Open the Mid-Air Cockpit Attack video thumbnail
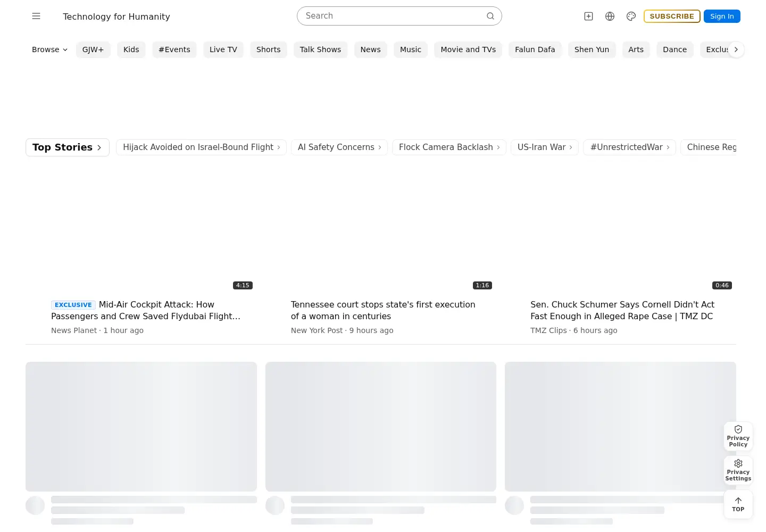The height and width of the screenshot is (532, 766). [141, 229]
